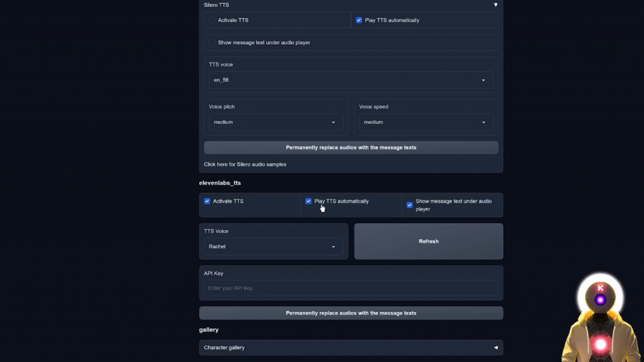Open the en_56 TTS voice dropdown
The image size is (644, 362).
(x=351, y=80)
